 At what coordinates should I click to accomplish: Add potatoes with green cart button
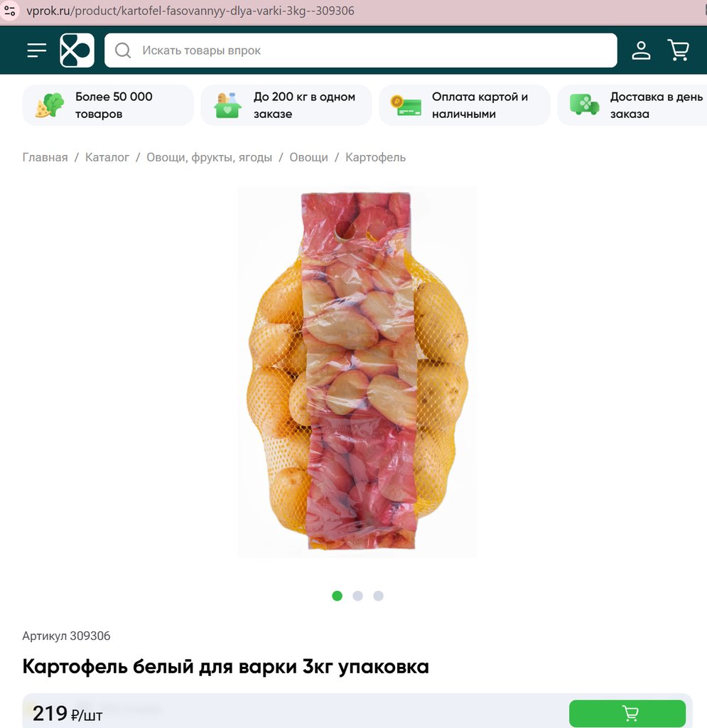point(627,713)
